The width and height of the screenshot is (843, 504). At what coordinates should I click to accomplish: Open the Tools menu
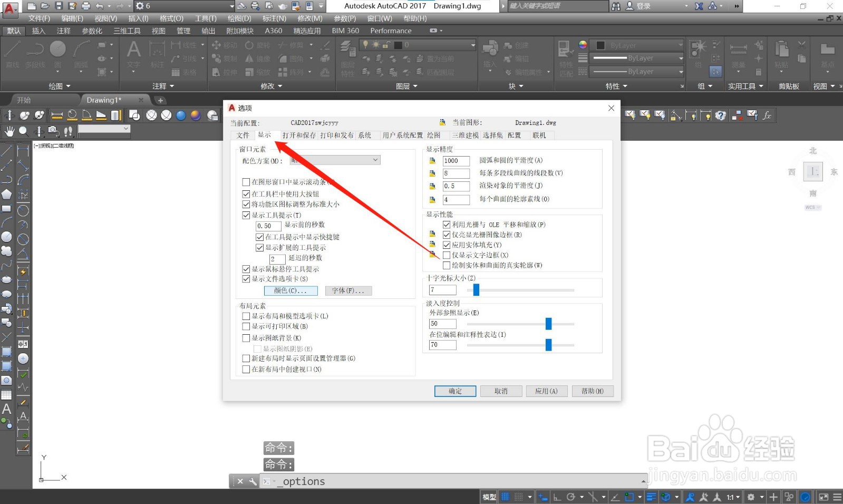[x=206, y=18]
